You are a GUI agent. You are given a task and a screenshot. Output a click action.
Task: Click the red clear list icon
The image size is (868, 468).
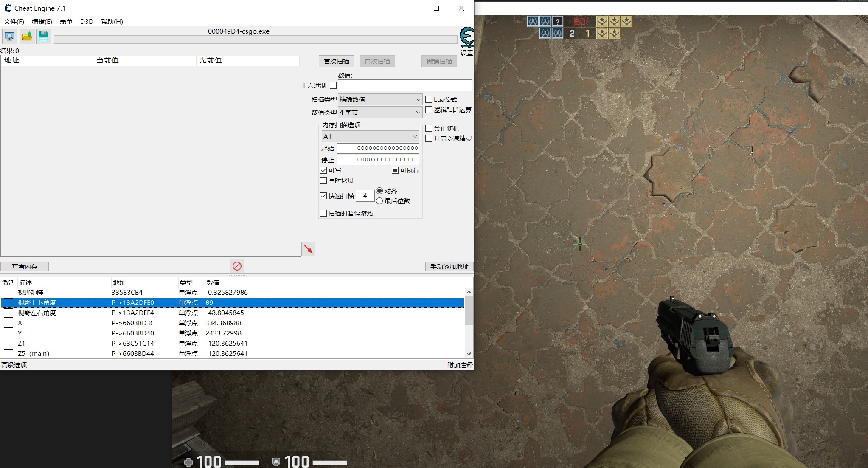[x=237, y=266]
